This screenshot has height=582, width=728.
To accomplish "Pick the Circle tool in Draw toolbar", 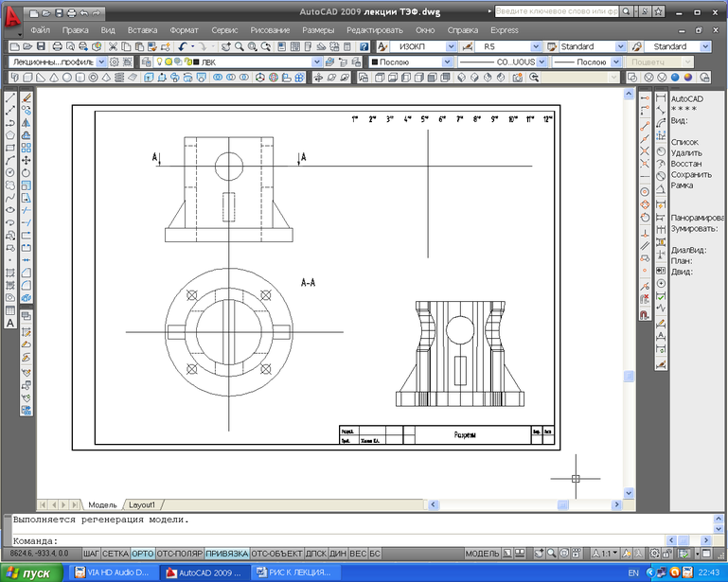I will click(x=10, y=173).
